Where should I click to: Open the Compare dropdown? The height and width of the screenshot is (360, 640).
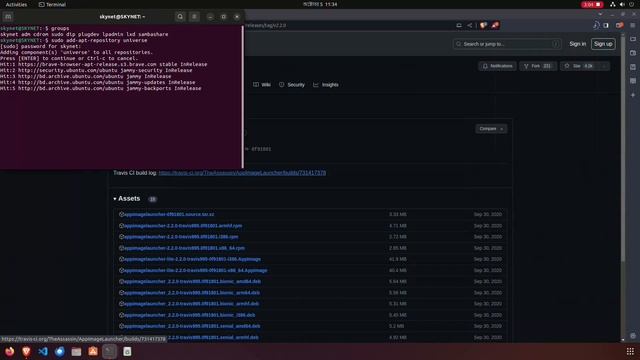491,129
